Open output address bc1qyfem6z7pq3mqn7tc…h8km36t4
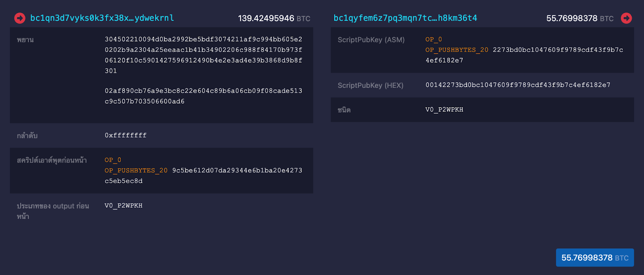This screenshot has height=275, width=644. pyautogui.click(x=405, y=18)
